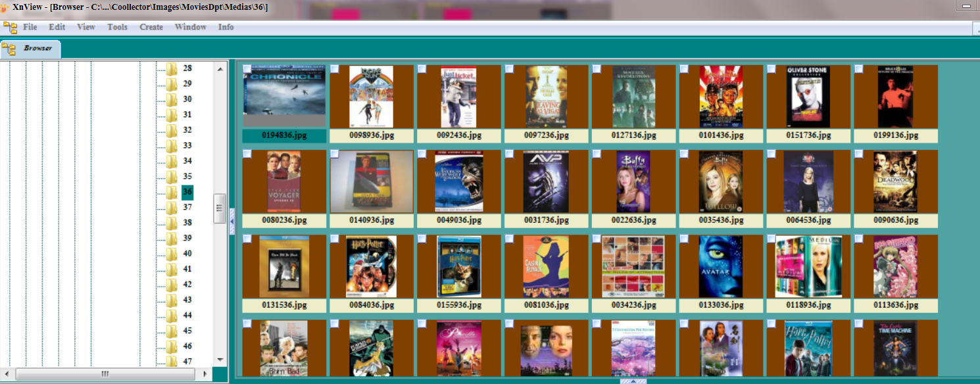
Task: Tick checkbox on 0080236.jpg thumbnail
Action: click(x=247, y=154)
